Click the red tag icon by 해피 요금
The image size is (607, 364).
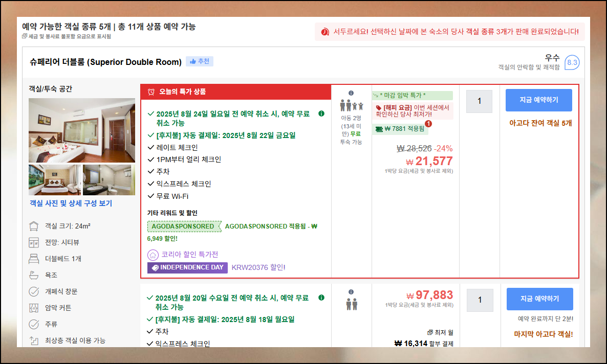coord(379,107)
